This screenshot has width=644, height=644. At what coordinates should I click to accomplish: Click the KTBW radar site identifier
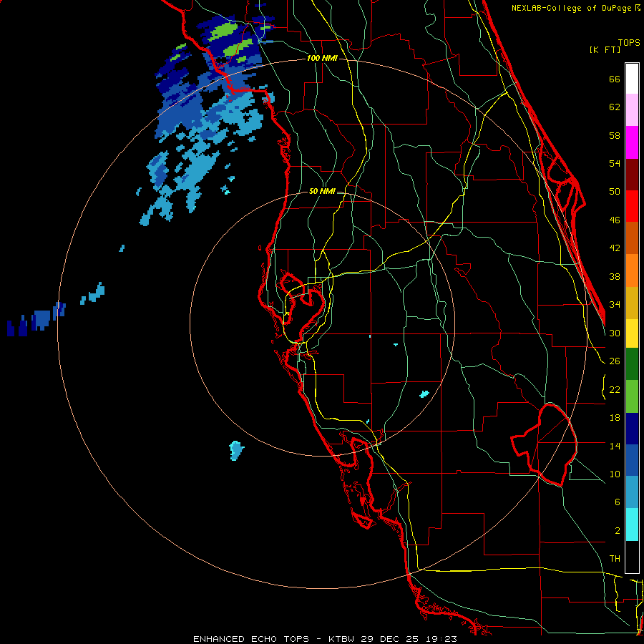pyautogui.click(x=341, y=639)
